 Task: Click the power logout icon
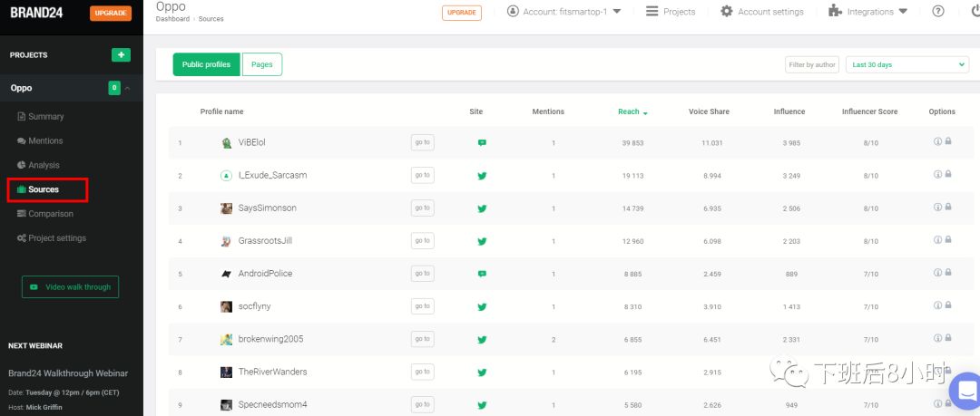coord(975,11)
